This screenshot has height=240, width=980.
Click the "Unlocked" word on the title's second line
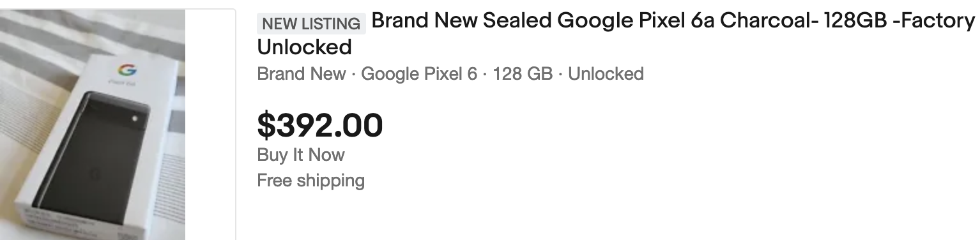click(x=304, y=47)
